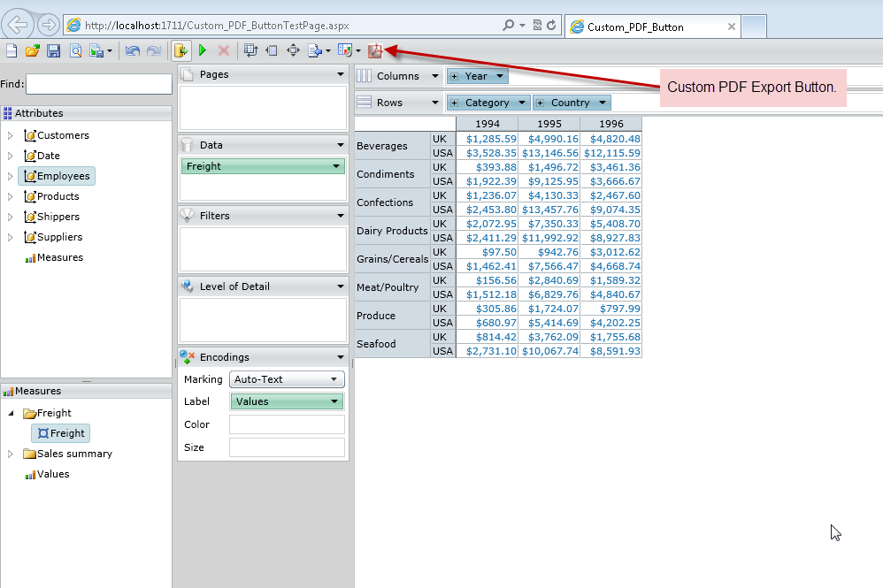The height and width of the screenshot is (588, 883).
Task: Expand the Date attribute node
Action: [10, 156]
